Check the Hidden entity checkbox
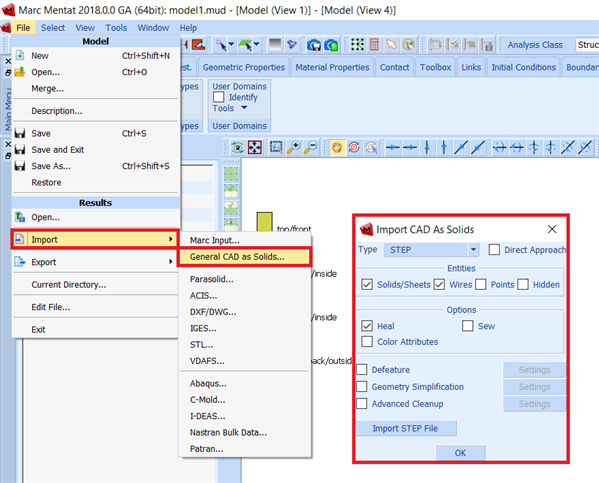Image resolution: width=599 pixels, height=483 pixels. coord(523,284)
